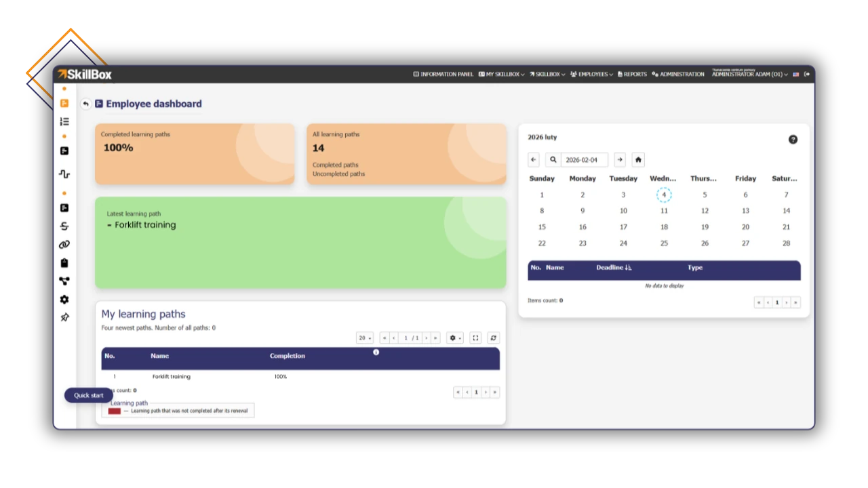Screen dimensions: 868x488
Task: Click the magnifier icon next to calendar date
Action: (553, 159)
